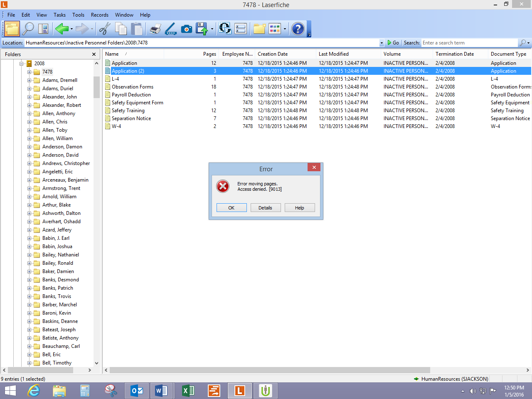Cut with the scissors icon
Screen dimensions: 532x399
point(105,29)
